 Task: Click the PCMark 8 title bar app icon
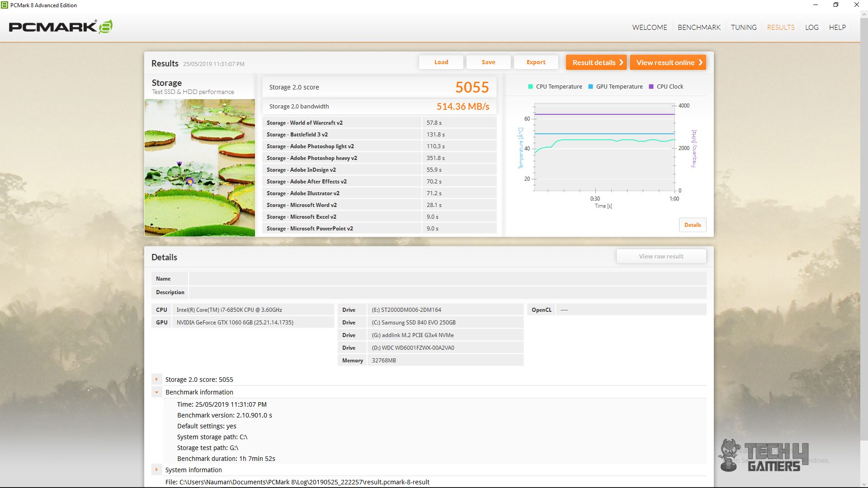5,5
